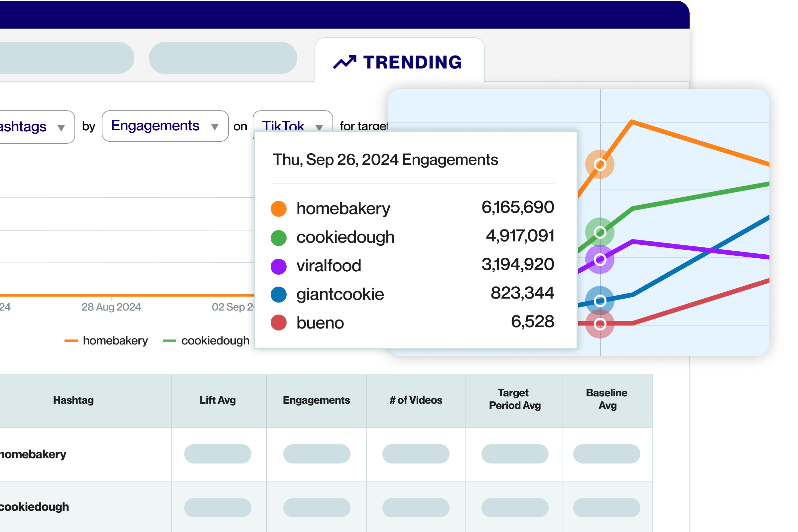798x532 pixels.
Task: Sort table by Hashtag column header
Action: point(73,400)
